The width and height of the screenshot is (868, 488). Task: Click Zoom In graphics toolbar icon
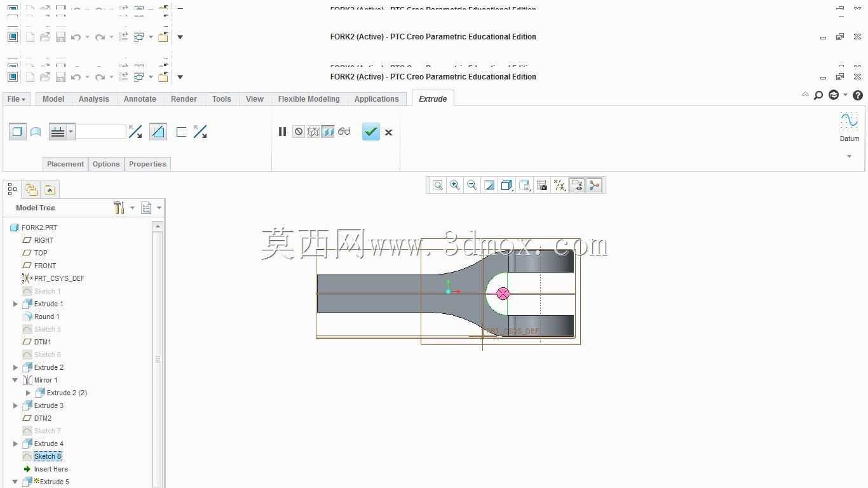pyautogui.click(x=455, y=185)
